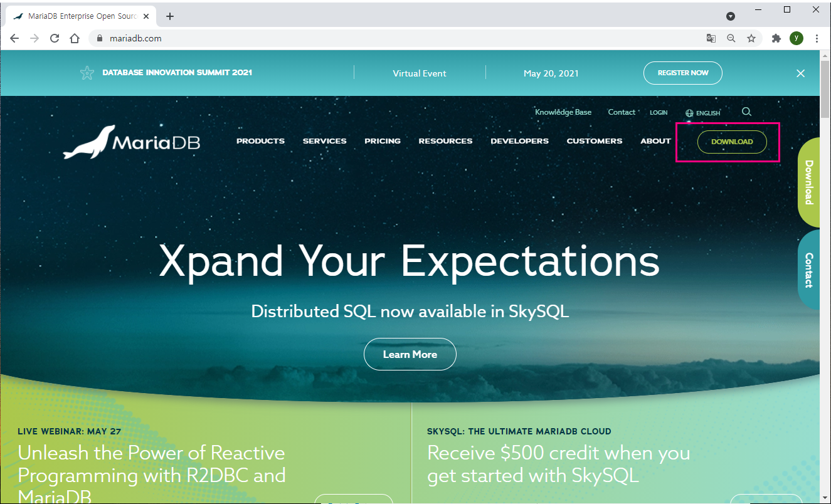
Task: Open the top Contact link
Action: pyautogui.click(x=622, y=112)
